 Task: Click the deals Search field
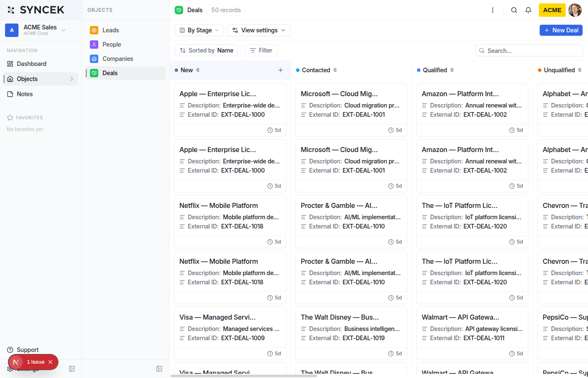click(529, 50)
